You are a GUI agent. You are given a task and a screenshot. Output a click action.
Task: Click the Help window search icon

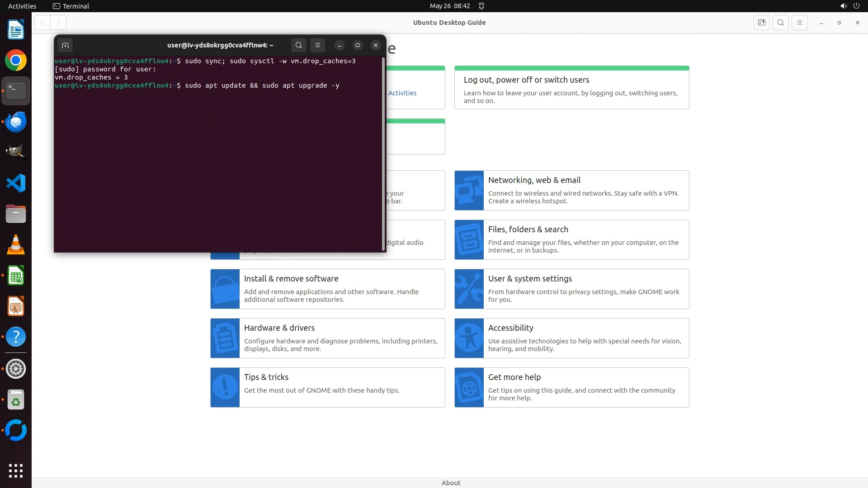tap(781, 23)
